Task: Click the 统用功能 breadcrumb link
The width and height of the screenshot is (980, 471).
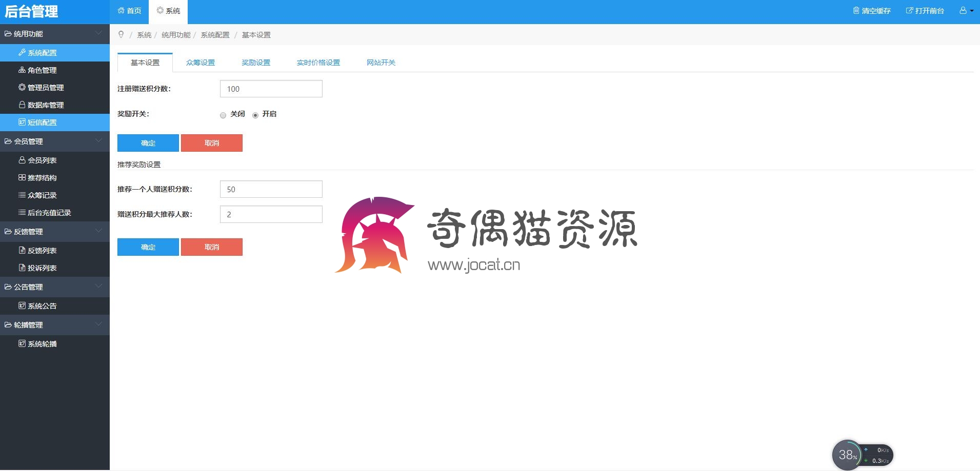Action: 176,35
